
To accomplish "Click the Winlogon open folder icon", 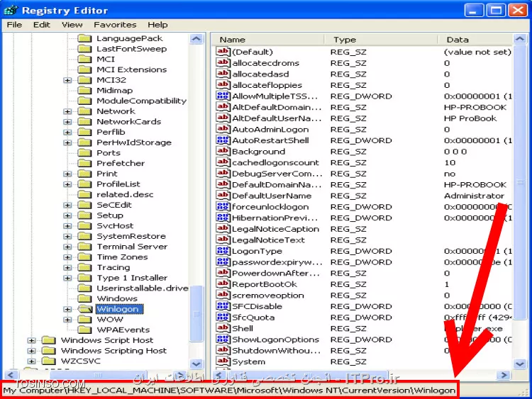I will 84,309.
